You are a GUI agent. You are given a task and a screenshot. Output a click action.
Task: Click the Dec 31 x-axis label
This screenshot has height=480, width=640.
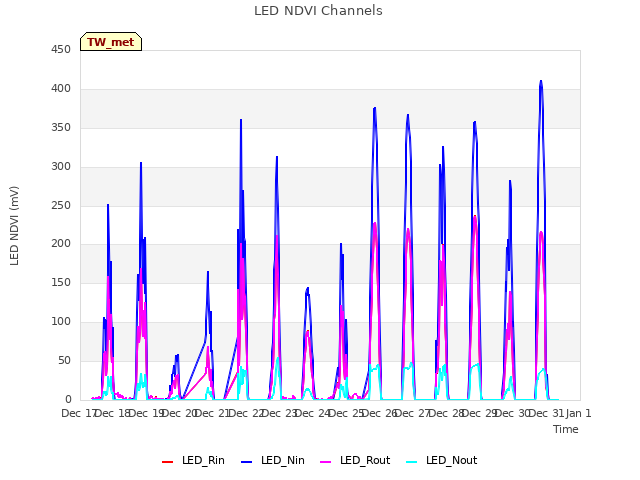coord(546,413)
